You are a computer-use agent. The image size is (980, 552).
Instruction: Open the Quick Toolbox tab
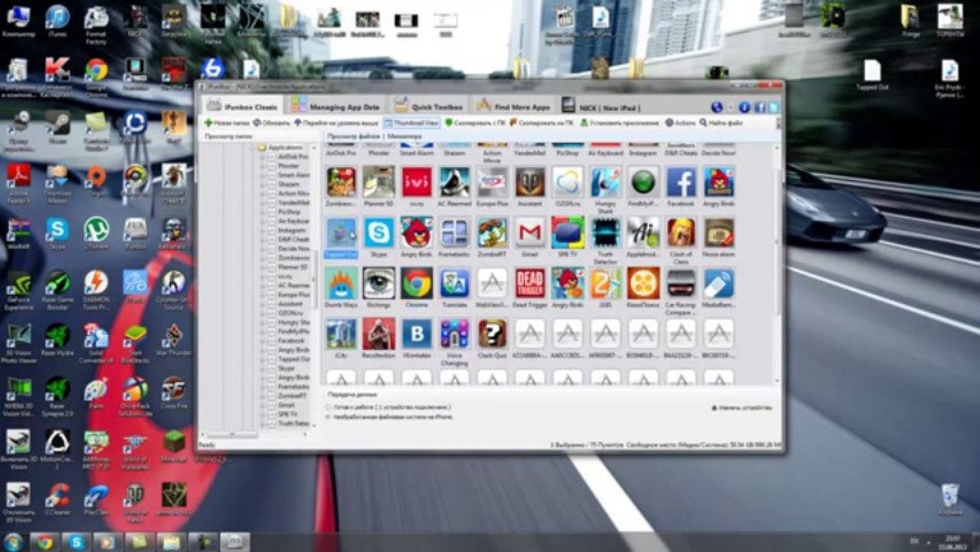[428, 107]
